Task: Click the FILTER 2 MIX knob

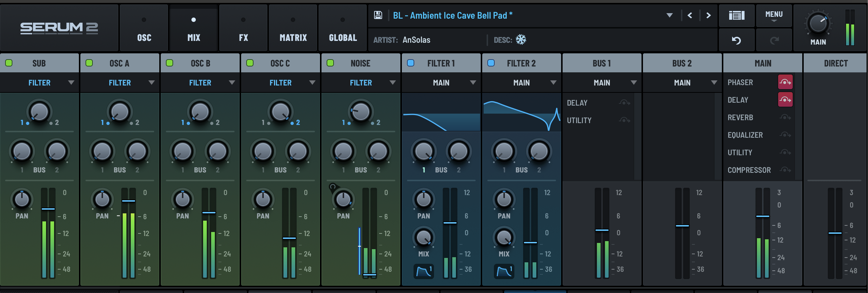Action: (504, 237)
